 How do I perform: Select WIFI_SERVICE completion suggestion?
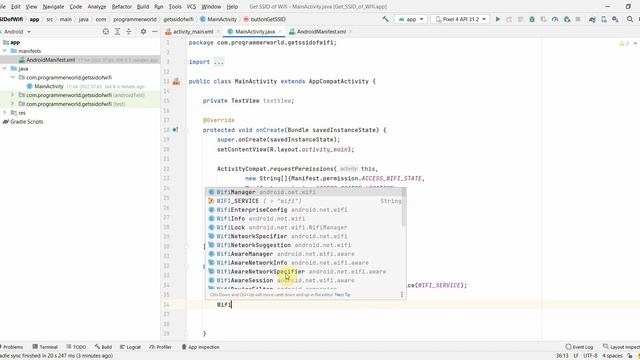[305, 201]
